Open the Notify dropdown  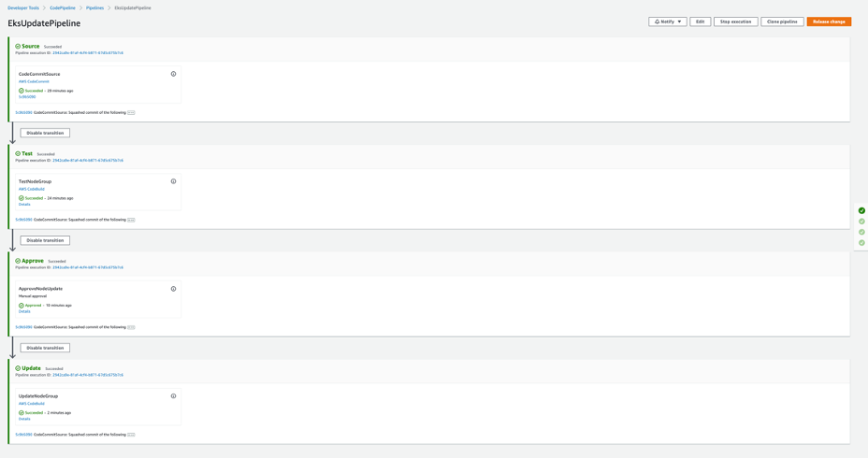point(668,21)
